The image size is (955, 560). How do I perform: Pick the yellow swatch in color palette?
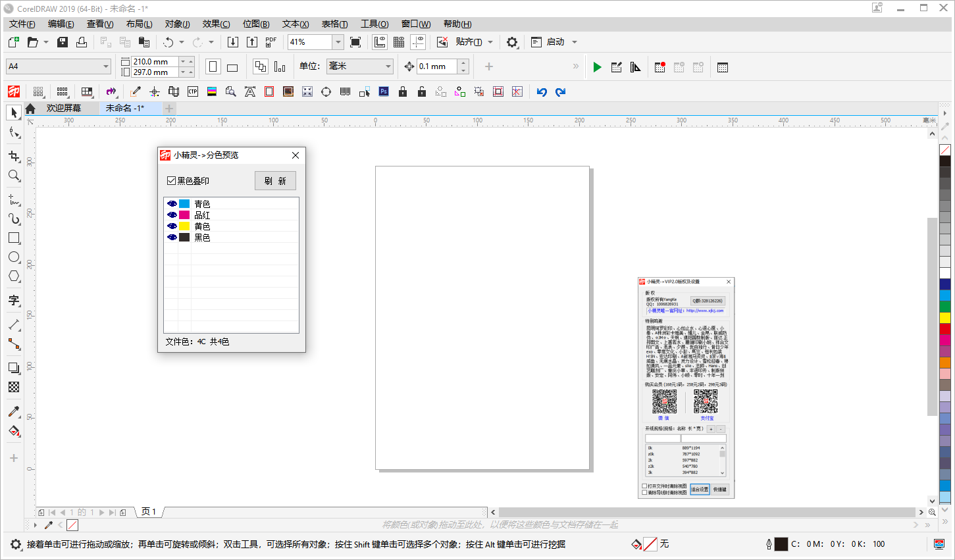pyautogui.click(x=944, y=318)
